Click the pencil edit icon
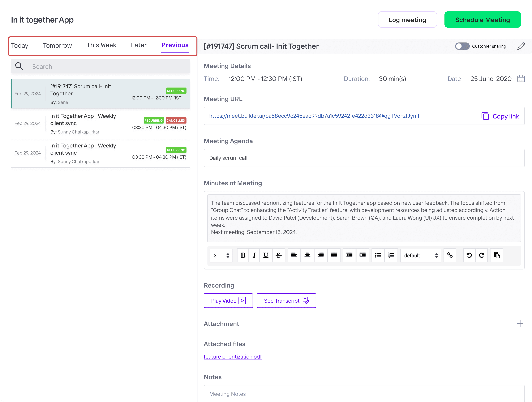The height and width of the screenshot is (402, 532). pos(521,46)
